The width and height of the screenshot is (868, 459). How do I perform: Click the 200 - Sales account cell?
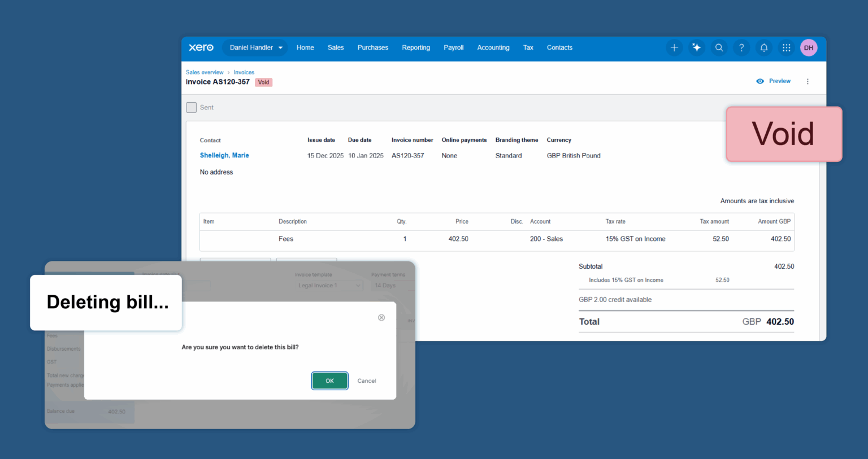point(546,239)
